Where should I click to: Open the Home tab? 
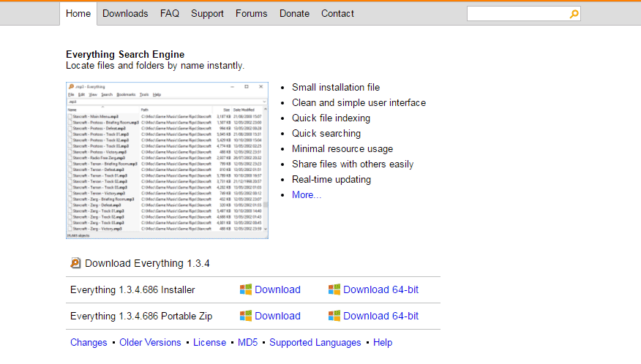78,13
